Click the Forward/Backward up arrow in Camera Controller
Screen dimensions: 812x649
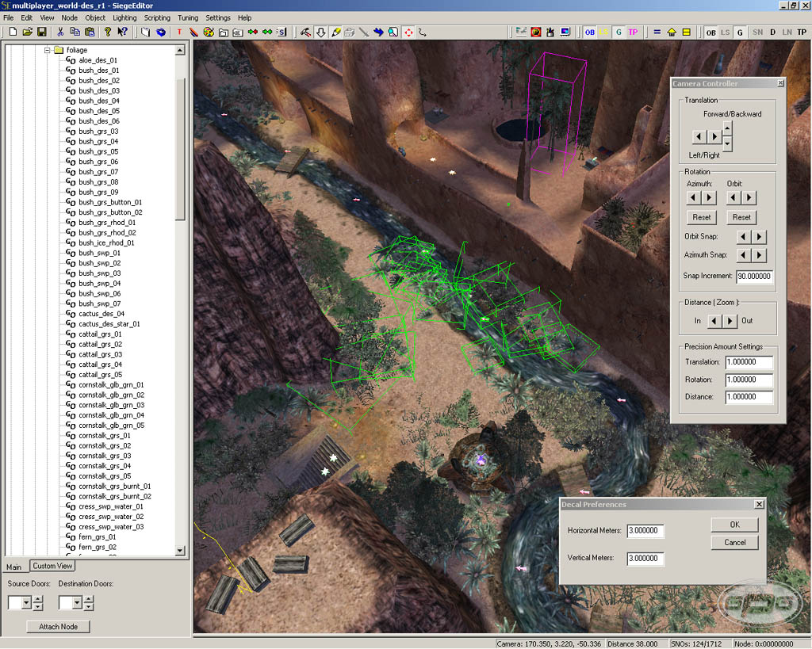click(x=727, y=127)
